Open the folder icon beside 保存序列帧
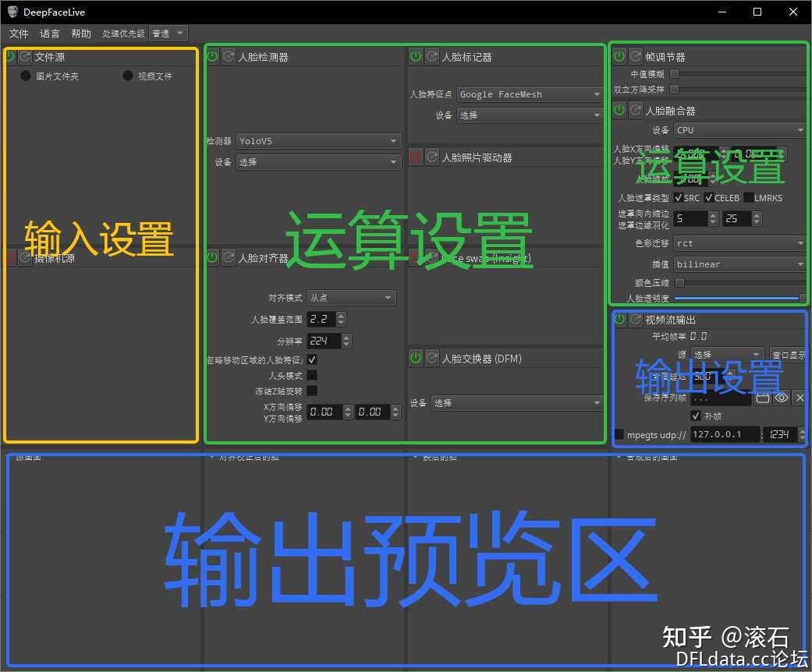Screen dimensions: 812x672 click(763, 398)
